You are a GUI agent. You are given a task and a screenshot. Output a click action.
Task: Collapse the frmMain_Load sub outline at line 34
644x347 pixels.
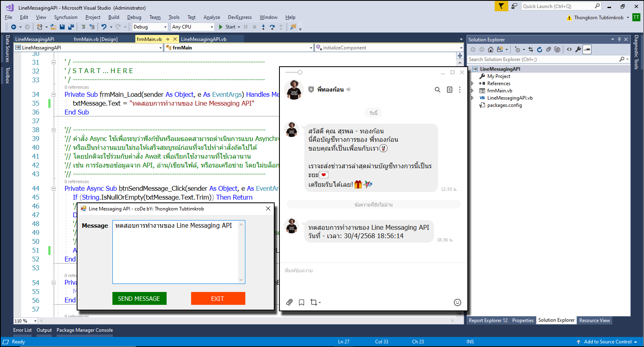pyautogui.click(x=53, y=95)
